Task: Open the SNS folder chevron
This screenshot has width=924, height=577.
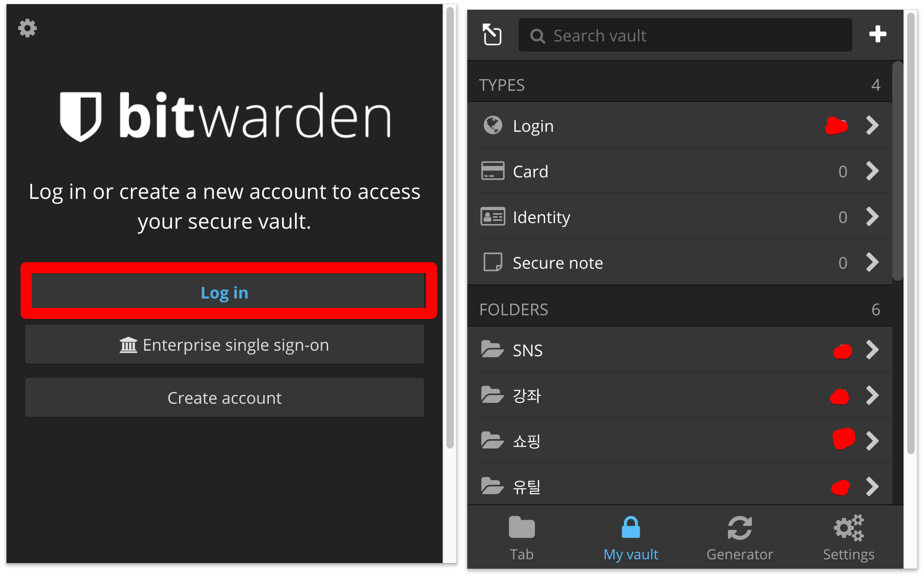Action: point(872,350)
